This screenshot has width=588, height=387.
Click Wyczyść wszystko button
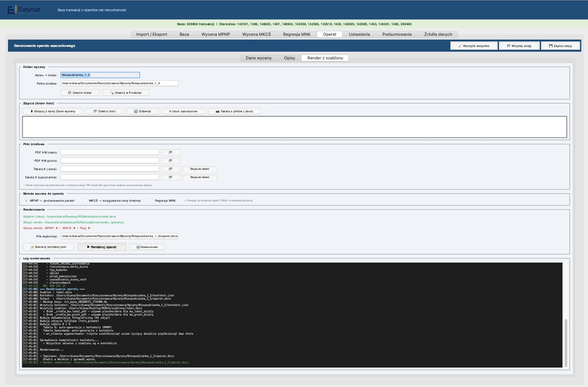474,46
